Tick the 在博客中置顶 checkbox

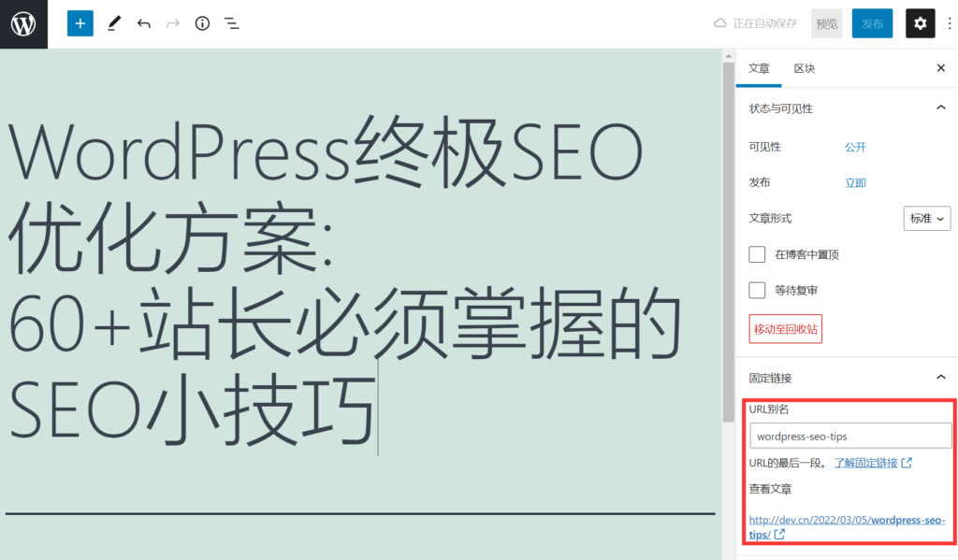(x=757, y=254)
